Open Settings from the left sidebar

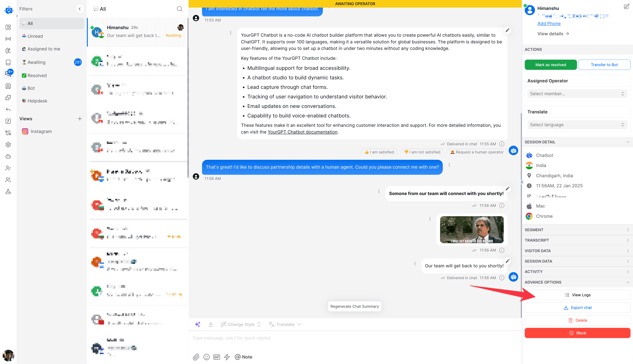[8, 144]
